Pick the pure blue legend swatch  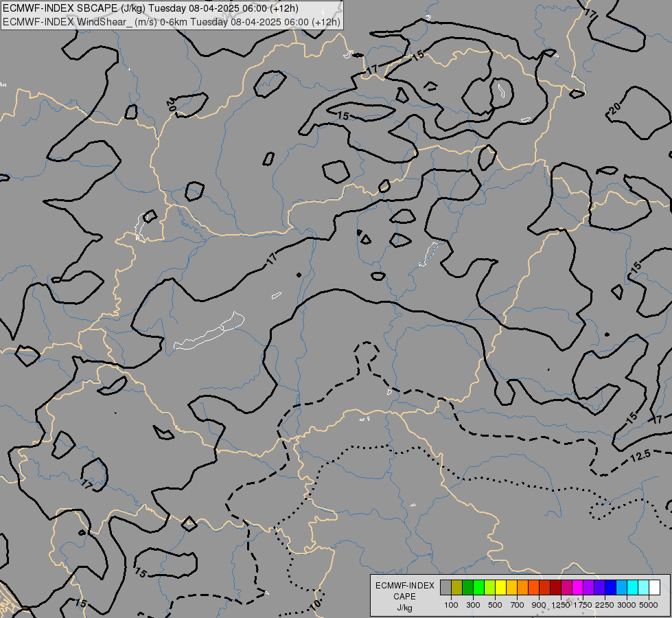coord(611,587)
